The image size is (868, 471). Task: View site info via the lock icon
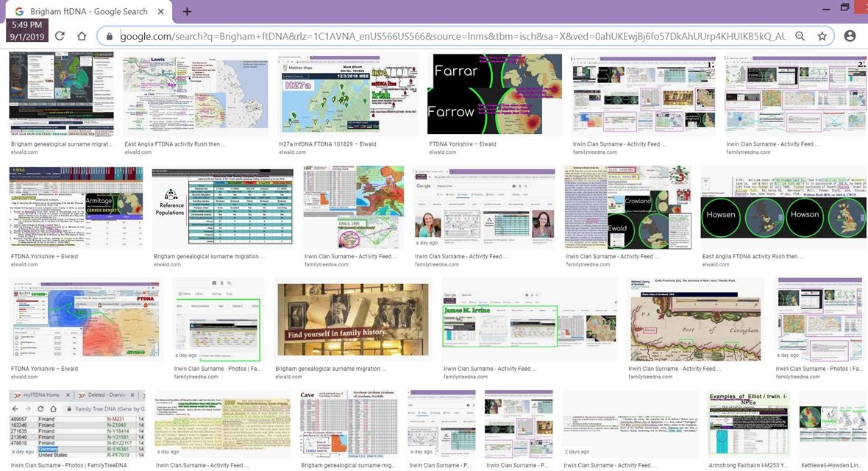click(110, 36)
